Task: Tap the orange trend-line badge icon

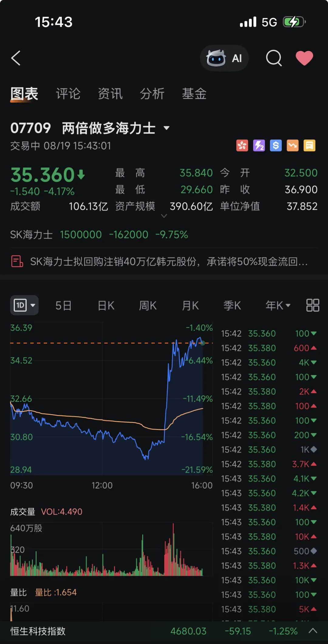Action: coord(293,145)
